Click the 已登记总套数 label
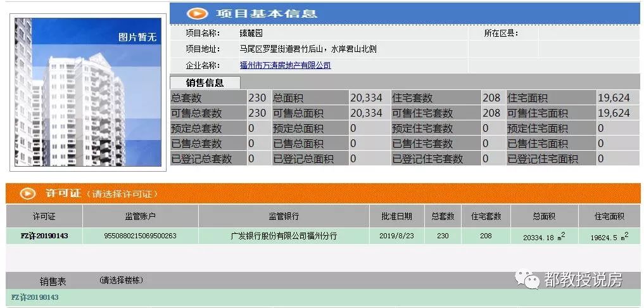The width and height of the screenshot is (644, 308). click(201, 158)
